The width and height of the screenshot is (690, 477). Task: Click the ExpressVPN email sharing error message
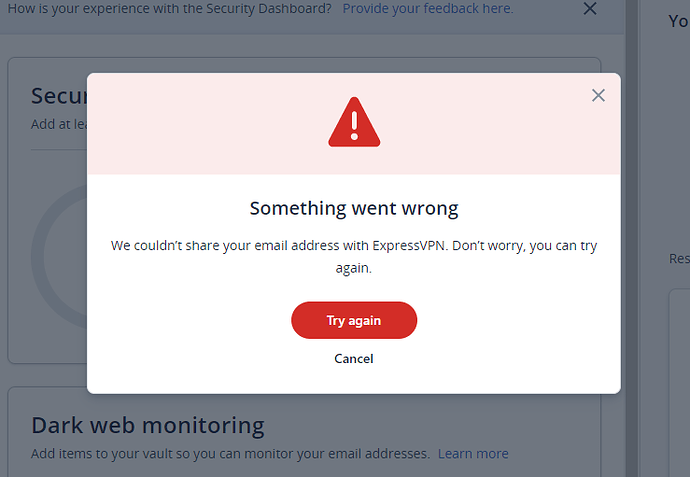point(354,256)
